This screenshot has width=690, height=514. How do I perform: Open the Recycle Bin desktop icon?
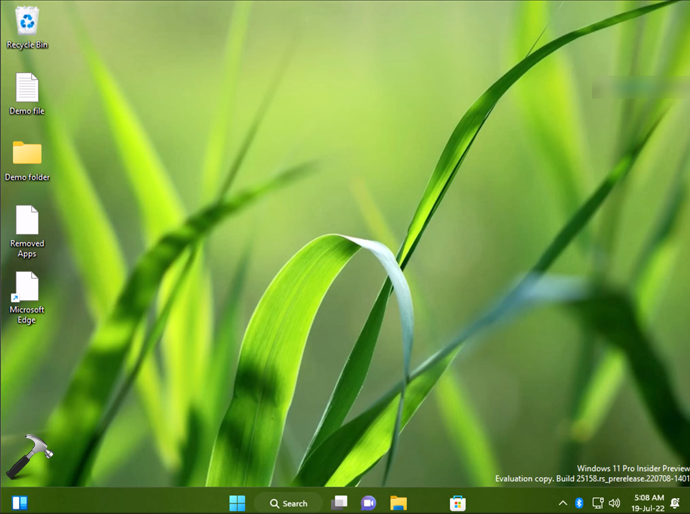[x=27, y=20]
